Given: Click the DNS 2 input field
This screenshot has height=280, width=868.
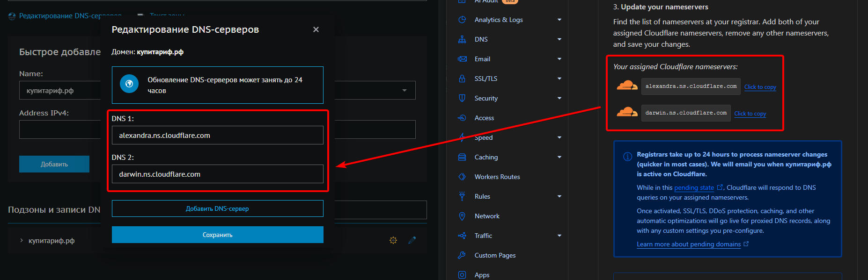Looking at the screenshot, I should tap(217, 174).
